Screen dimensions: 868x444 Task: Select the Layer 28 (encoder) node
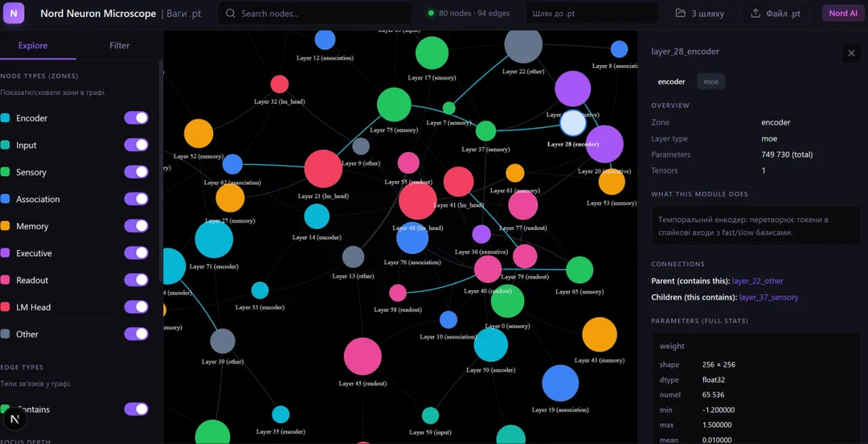point(573,123)
